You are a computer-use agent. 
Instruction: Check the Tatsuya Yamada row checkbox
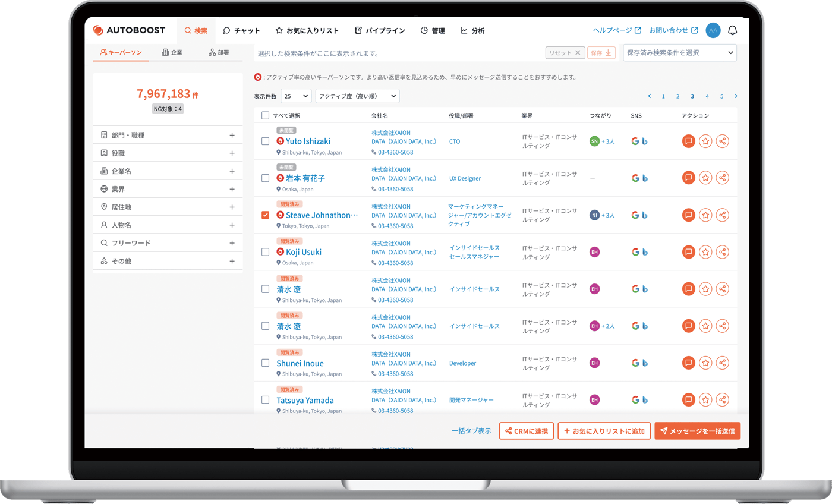click(265, 399)
